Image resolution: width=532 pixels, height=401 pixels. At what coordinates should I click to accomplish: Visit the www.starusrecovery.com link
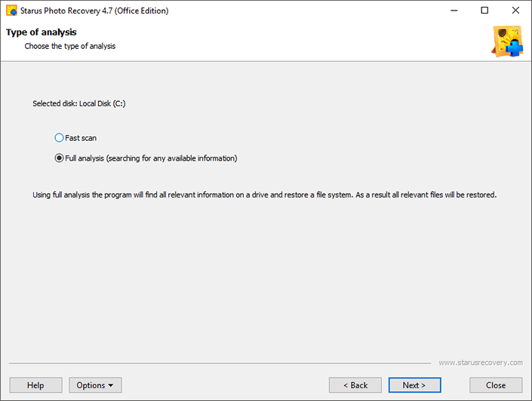481,363
